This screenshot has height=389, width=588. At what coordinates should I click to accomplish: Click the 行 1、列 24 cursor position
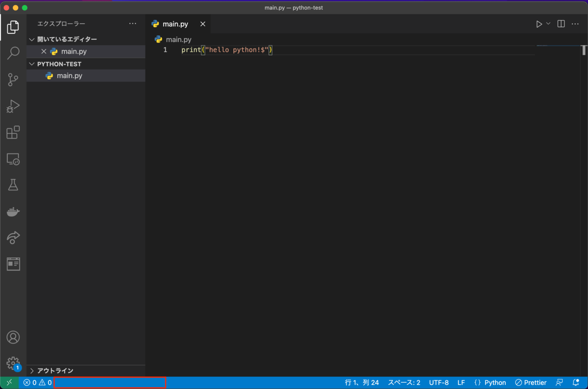(362, 383)
